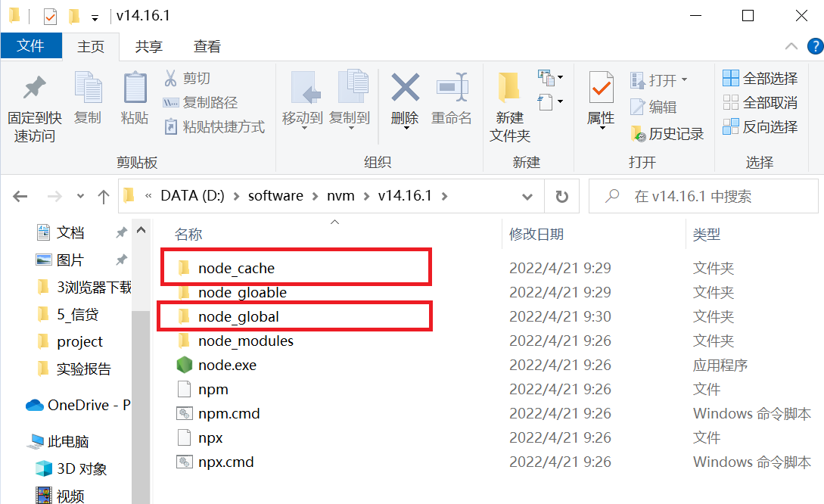Select the node_gloable folder

coord(242,292)
